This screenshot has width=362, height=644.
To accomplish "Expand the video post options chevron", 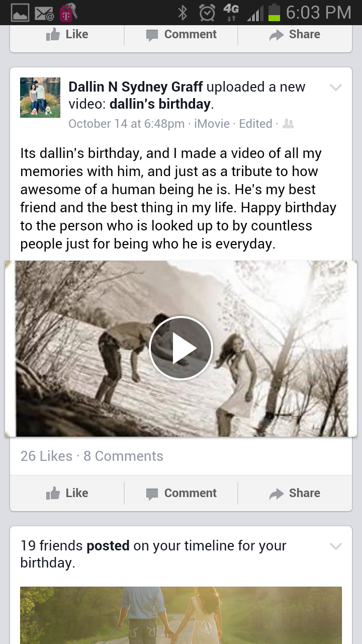I will pyautogui.click(x=335, y=88).
